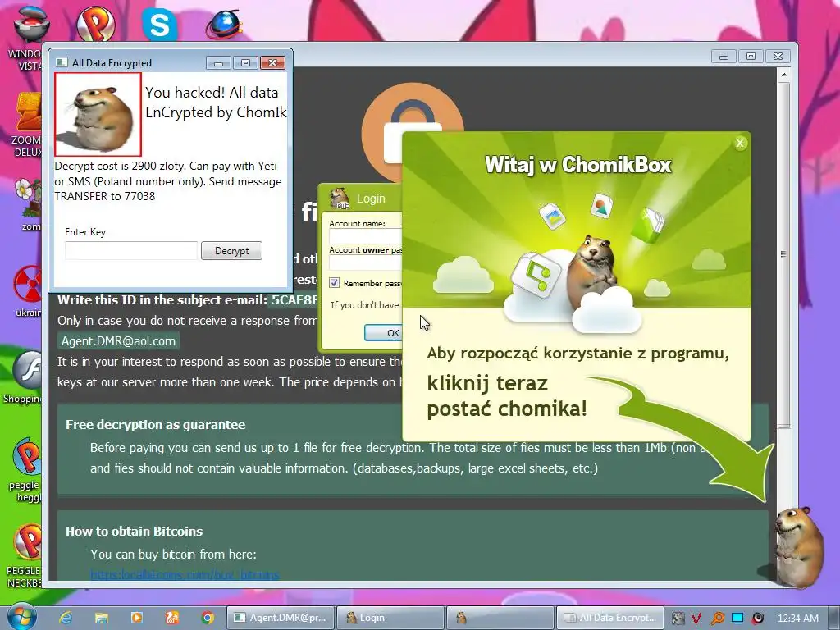Open Windows Explorer folder on the taskbar
Image resolution: width=840 pixels, height=630 pixels.
[x=101, y=618]
